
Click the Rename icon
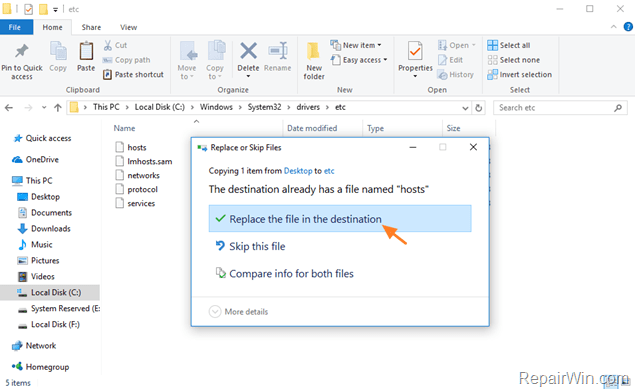click(x=278, y=51)
